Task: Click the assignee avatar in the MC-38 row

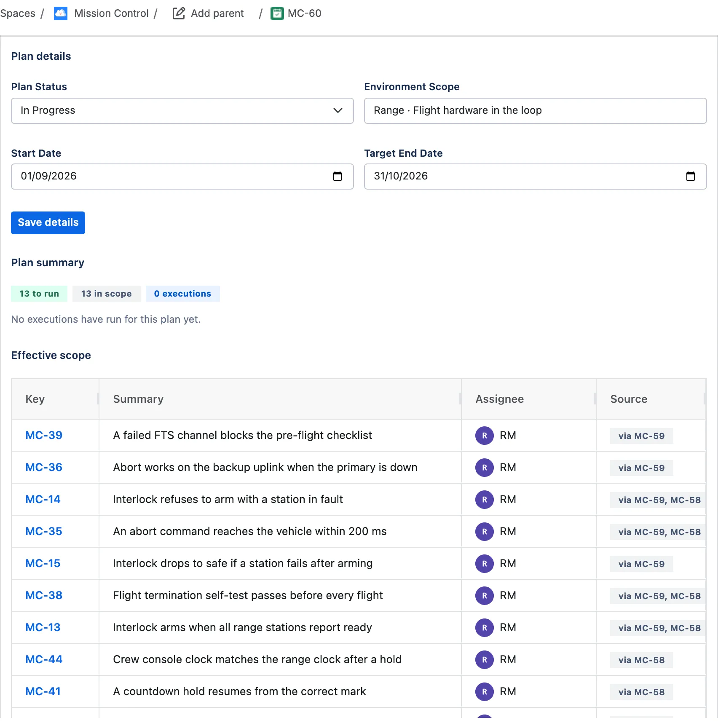Action: tap(485, 596)
